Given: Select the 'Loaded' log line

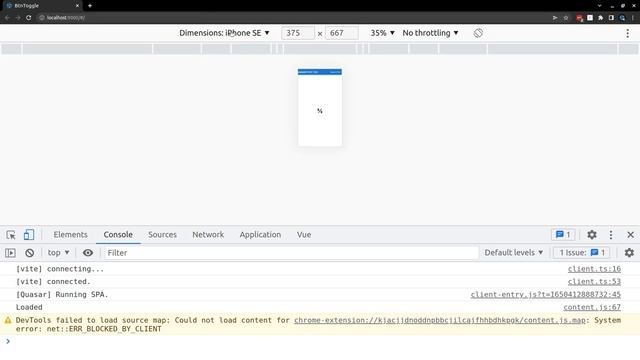Looking at the screenshot, I should (x=320, y=307).
